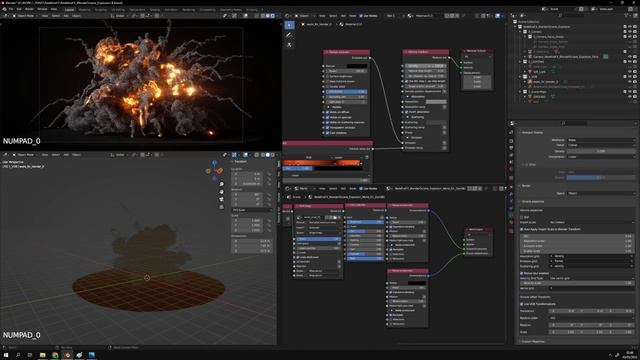Viewport: 640px width, 360px height.
Task: Hide the 0_Camera collection in viewport
Action: tap(630, 31)
